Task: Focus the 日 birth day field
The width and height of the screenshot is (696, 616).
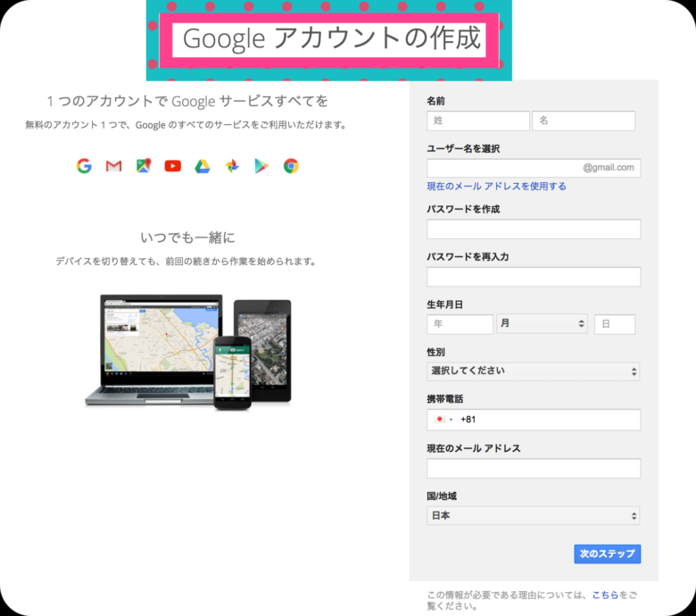Action: tap(615, 324)
